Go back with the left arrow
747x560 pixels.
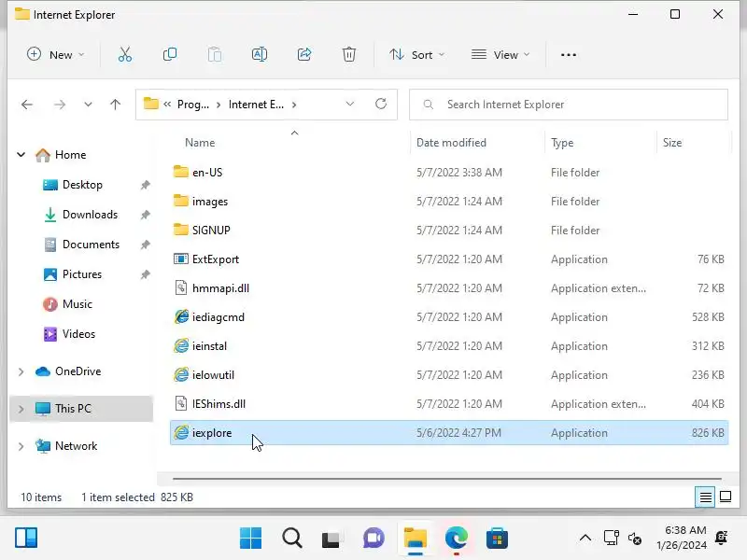click(27, 105)
